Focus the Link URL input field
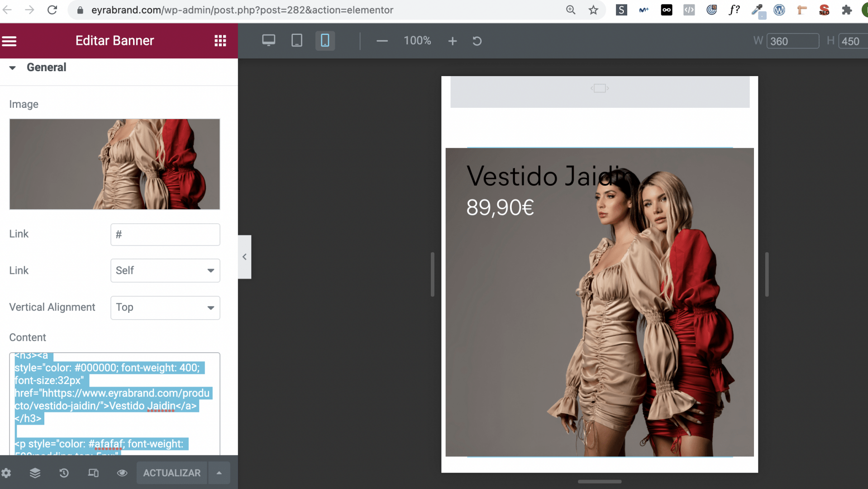The image size is (868, 489). click(x=165, y=235)
